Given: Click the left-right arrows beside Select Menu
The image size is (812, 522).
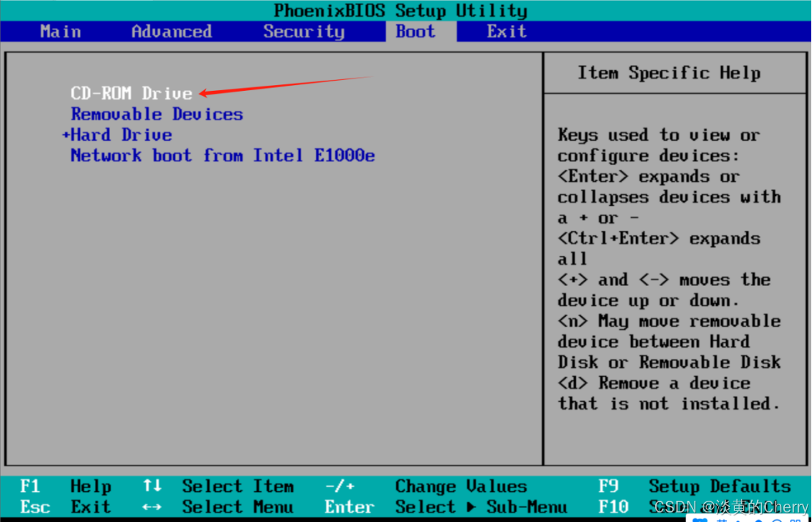Looking at the screenshot, I should click(x=152, y=507).
